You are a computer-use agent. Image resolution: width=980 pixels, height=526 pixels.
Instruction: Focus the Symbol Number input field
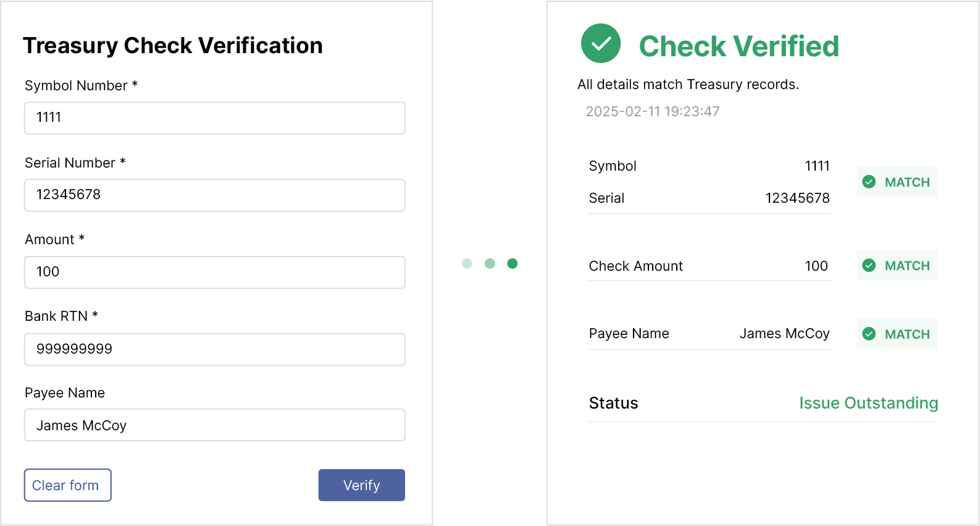pos(214,118)
